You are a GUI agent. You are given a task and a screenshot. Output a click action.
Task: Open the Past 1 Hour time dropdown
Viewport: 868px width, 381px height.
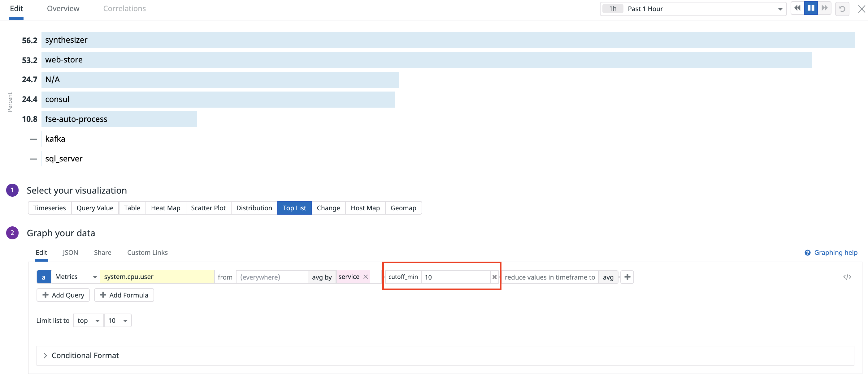pyautogui.click(x=693, y=9)
